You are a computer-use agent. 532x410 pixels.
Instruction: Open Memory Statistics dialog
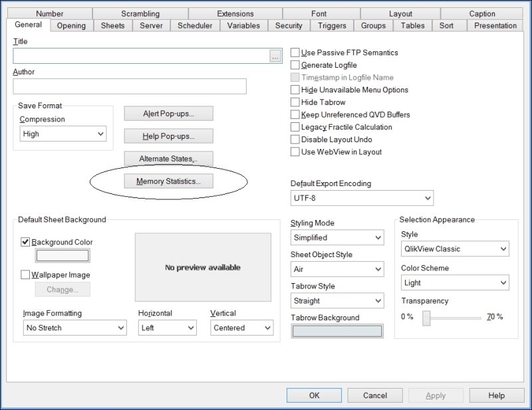click(x=169, y=181)
